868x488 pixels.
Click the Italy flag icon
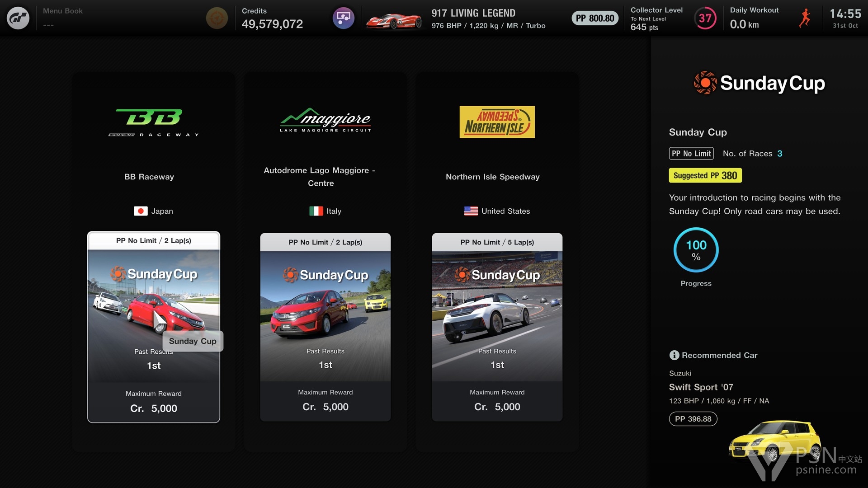[316, 211]
